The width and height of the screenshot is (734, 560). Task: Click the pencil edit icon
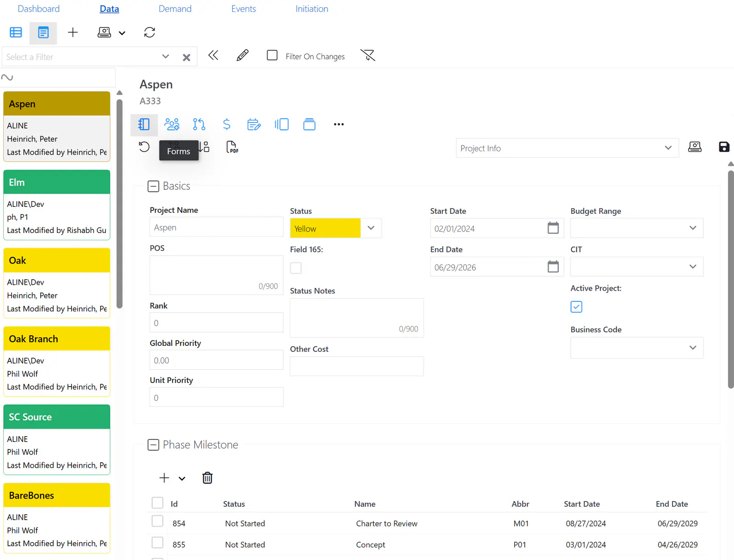[x=243, y=55]
